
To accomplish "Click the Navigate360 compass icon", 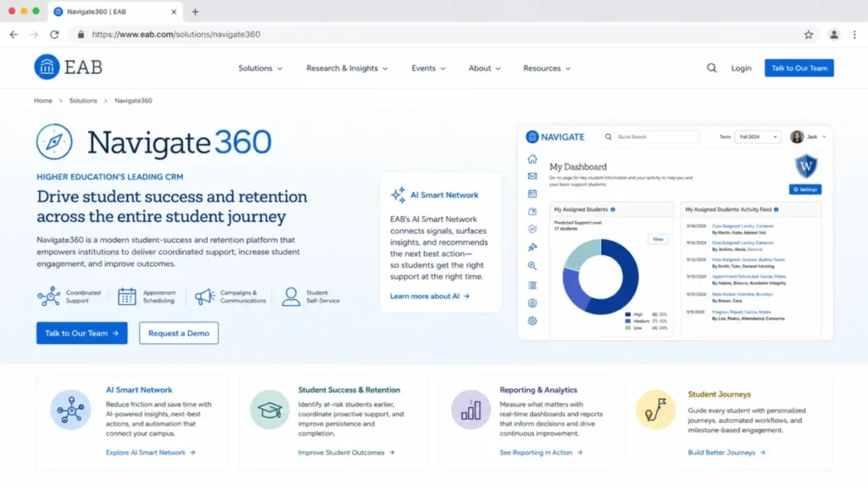I will point(54,141).
